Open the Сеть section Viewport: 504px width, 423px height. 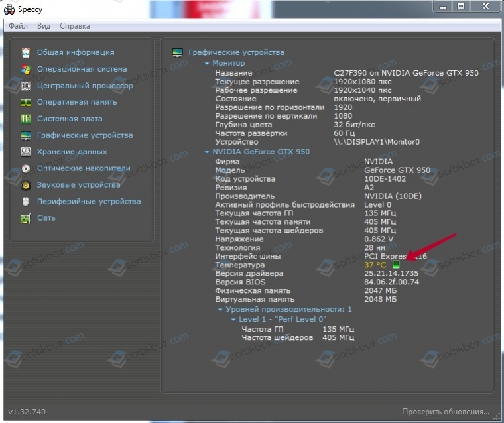[46, 218]
